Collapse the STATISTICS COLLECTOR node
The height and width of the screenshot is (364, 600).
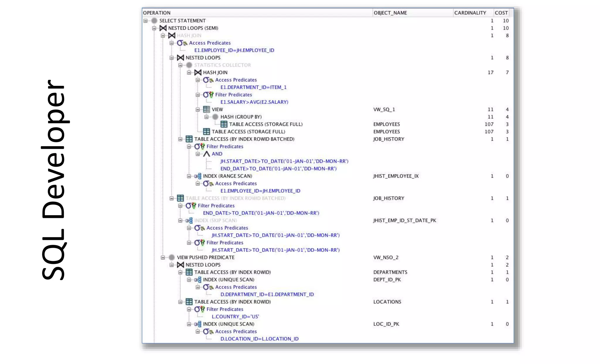tap(180, 65)
